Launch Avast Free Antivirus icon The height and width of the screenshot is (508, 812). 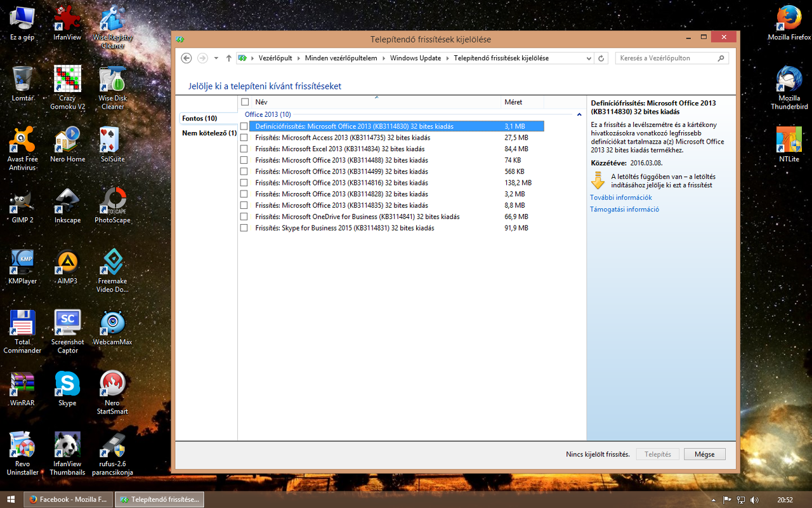(22, 149)
